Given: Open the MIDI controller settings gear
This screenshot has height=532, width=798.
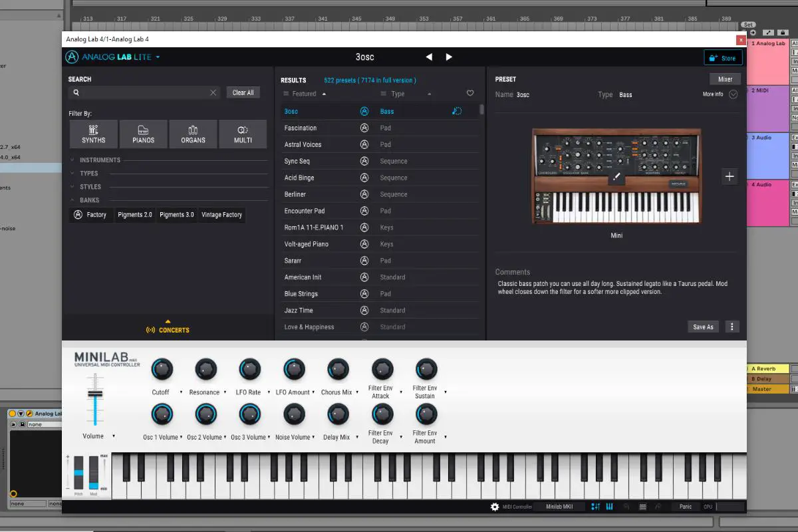Looking at the screenshot, I should click(495, 506).
